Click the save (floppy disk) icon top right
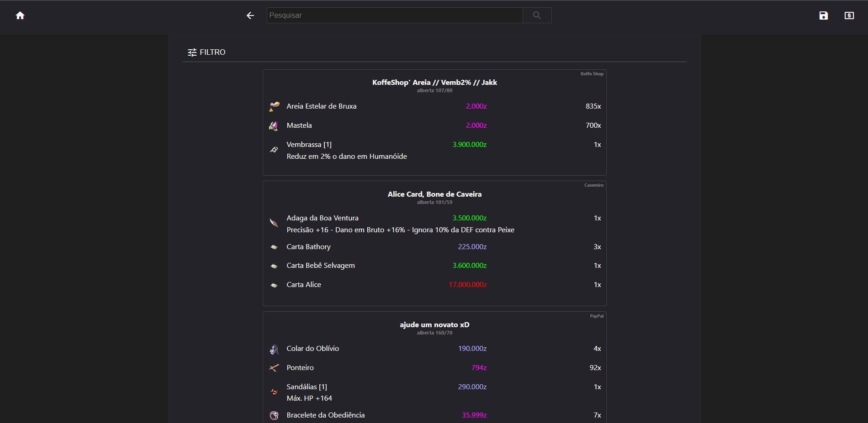Image resolution: width=868 pixels, height=423 pixels. click(824, 16)
